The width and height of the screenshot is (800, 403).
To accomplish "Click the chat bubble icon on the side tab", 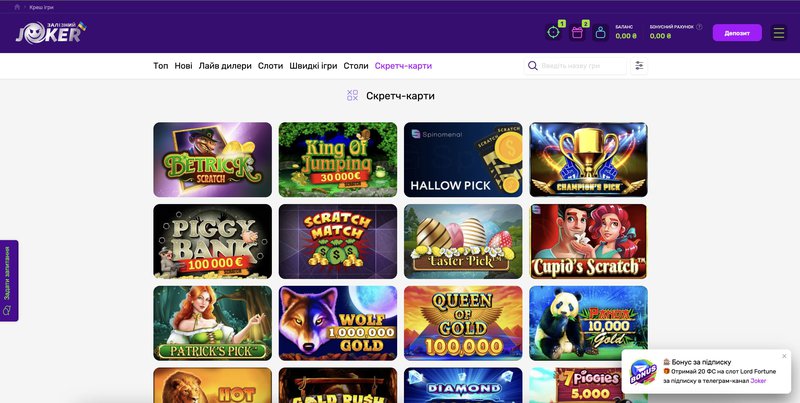I will coord(7,310).
